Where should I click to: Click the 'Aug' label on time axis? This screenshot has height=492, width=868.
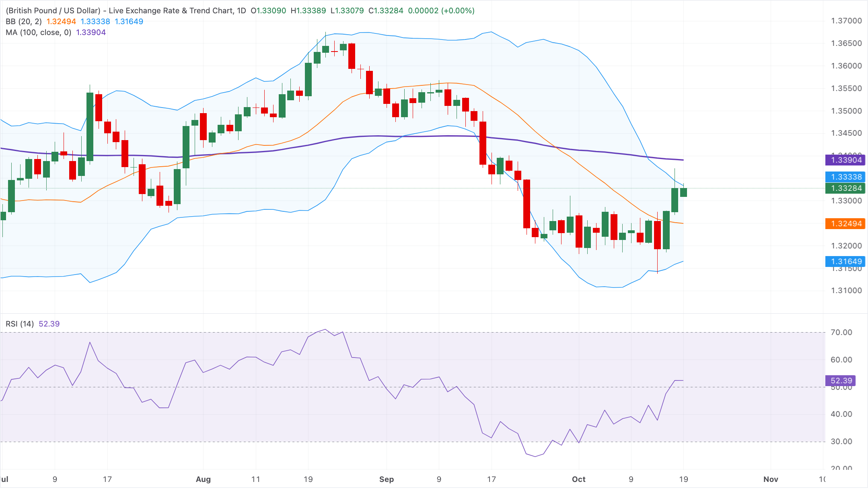[203, 479]
